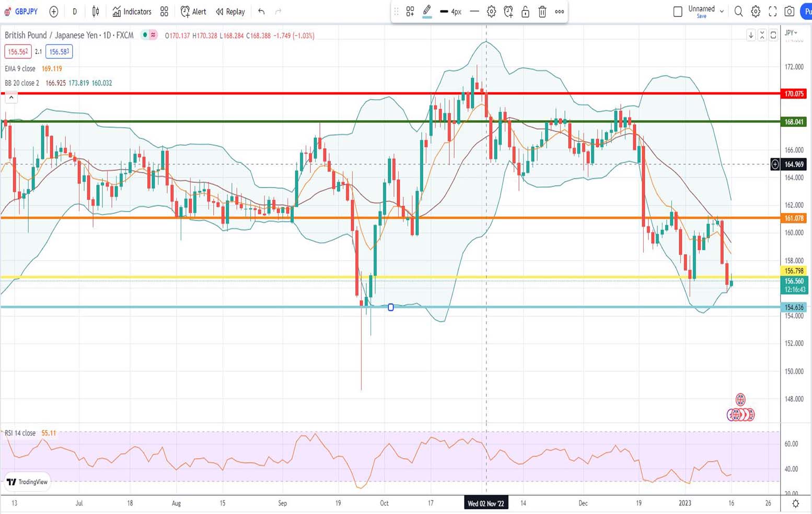The height and width of the screenshot is (514, 812).
Task: Take a snapshot with the camera icon
Action: 790,11
